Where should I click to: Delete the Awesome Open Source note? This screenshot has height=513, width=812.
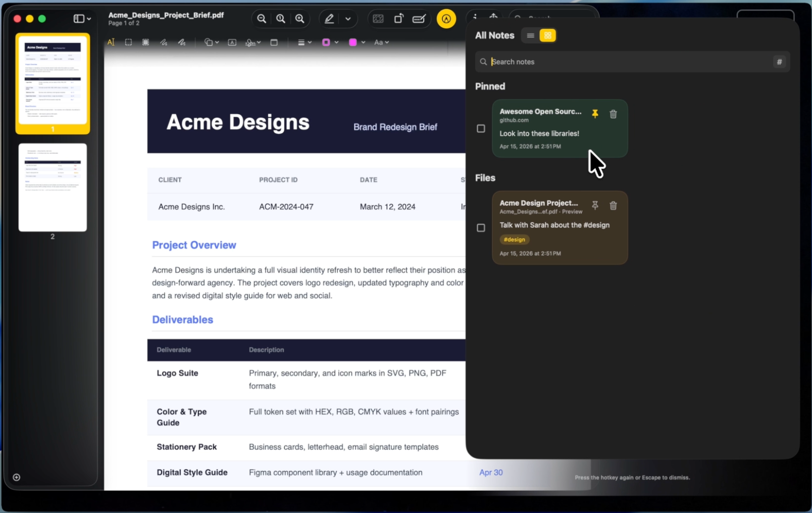[613, 114]
